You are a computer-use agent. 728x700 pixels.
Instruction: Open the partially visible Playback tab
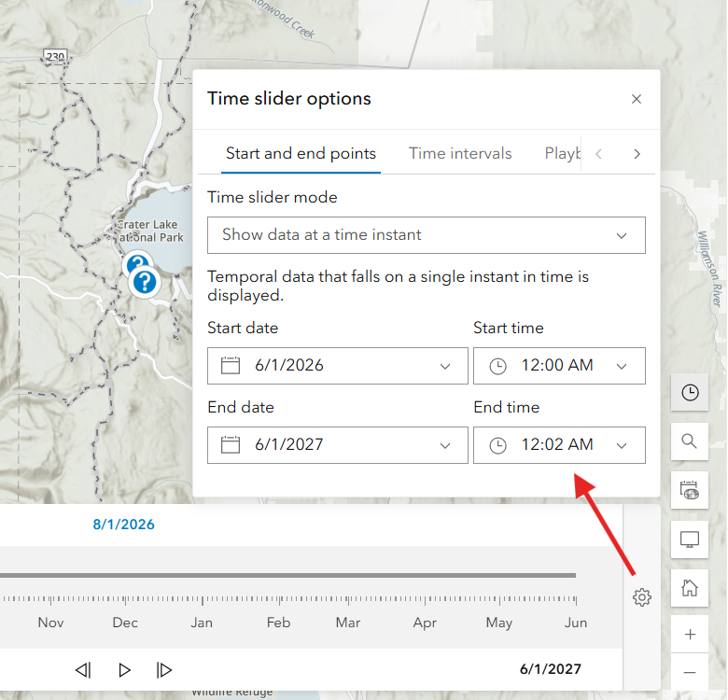pos(562,154)
